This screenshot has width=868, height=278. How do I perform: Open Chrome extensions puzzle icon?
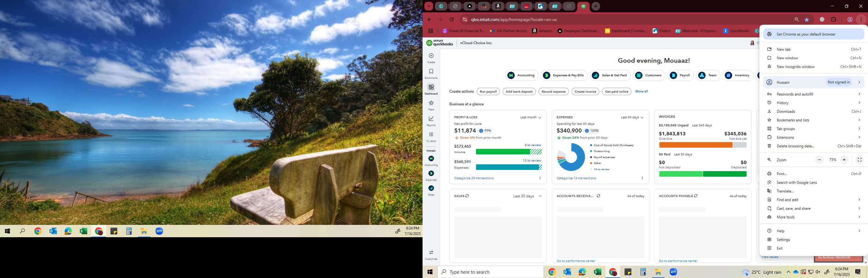[x=834, y=19]
